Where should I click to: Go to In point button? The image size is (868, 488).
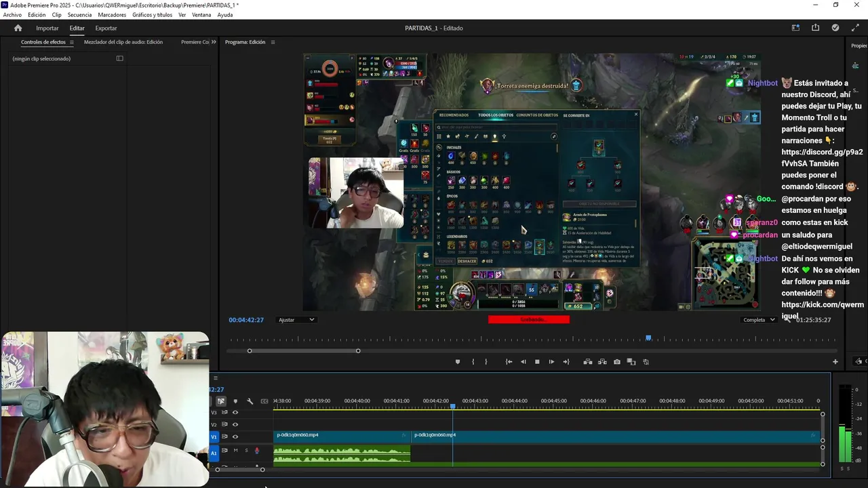[x=509, y=362]
